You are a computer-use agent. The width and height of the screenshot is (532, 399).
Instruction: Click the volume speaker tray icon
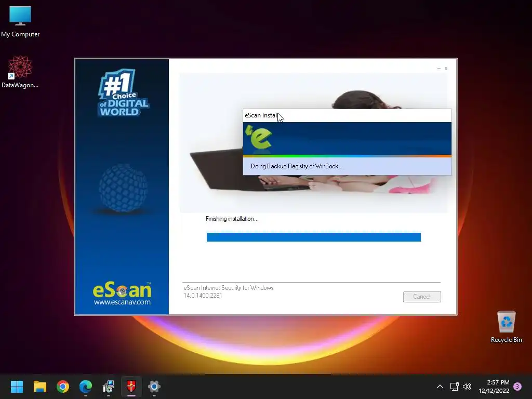[467, 387]
